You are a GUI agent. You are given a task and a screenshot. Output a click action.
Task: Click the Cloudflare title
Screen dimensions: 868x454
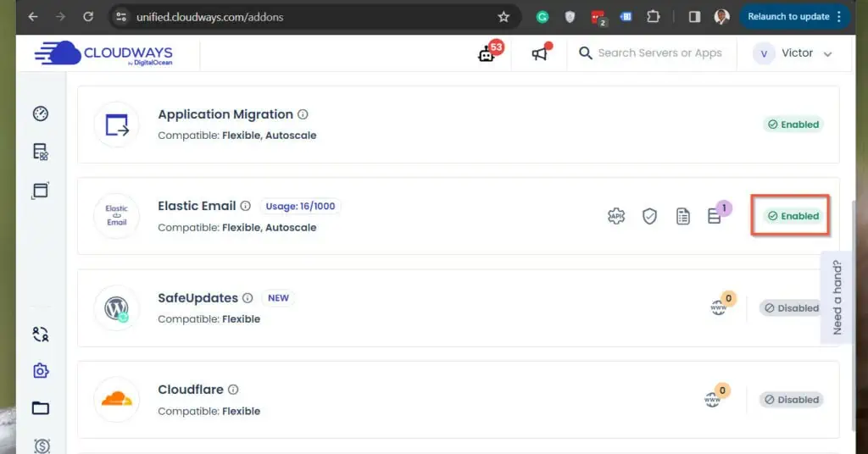(191, 390)
